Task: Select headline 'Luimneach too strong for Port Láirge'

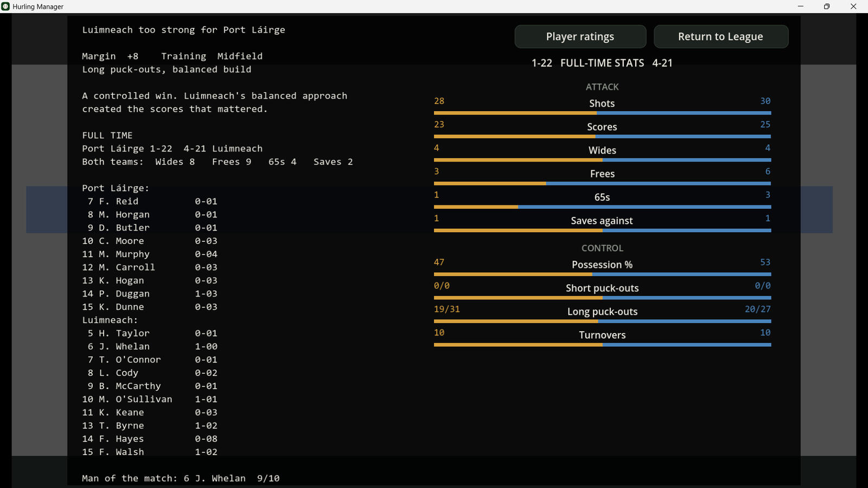Action: (183, 30)
